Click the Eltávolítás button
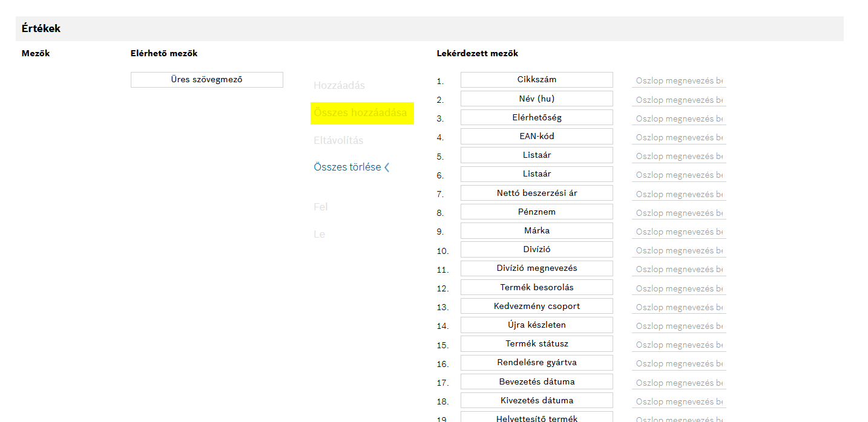This screenshot has height=422, width=868. [x=338, y=140]
